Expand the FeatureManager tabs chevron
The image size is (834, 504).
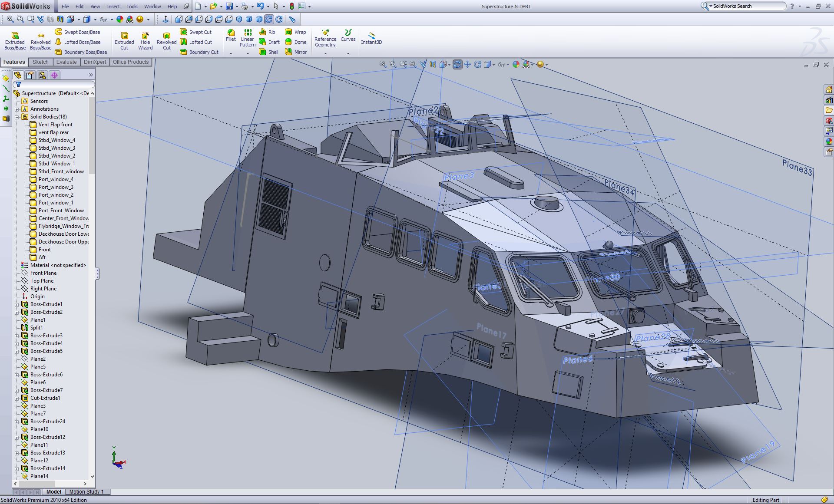tap(91, 75)
